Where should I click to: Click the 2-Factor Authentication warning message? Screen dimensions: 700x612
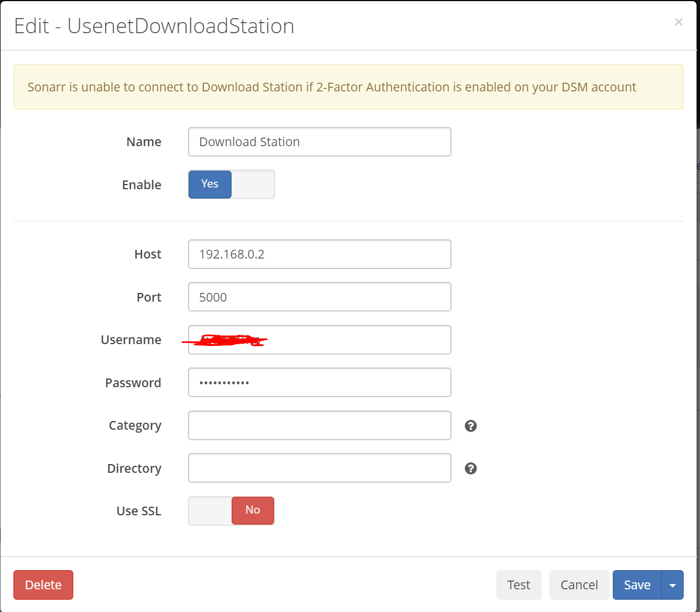pos(349,87)
